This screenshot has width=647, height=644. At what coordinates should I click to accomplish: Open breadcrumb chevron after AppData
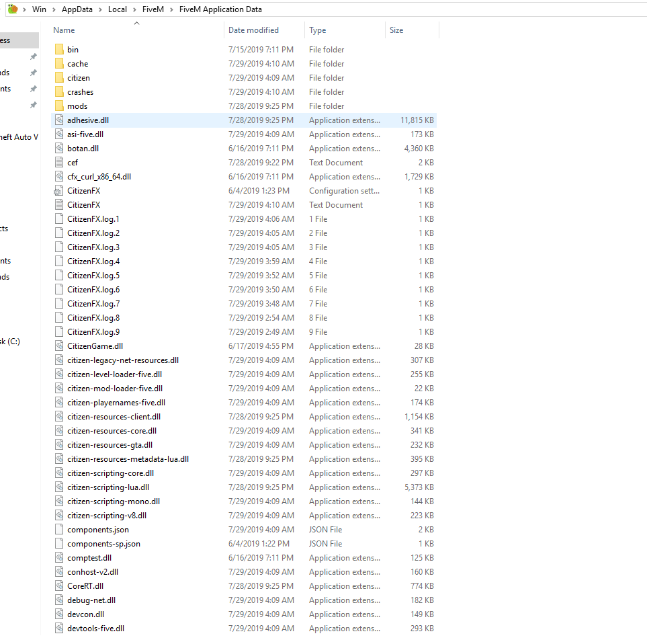pyautogui.click(x=100, y=9)
